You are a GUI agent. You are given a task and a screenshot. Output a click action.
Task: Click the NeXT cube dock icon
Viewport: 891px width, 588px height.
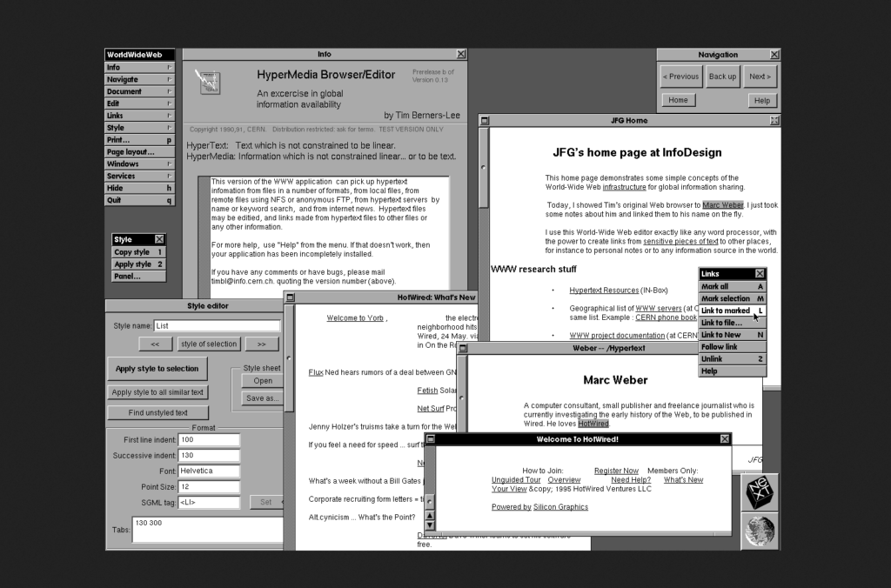pyautogui.click(x=760, y=493)
